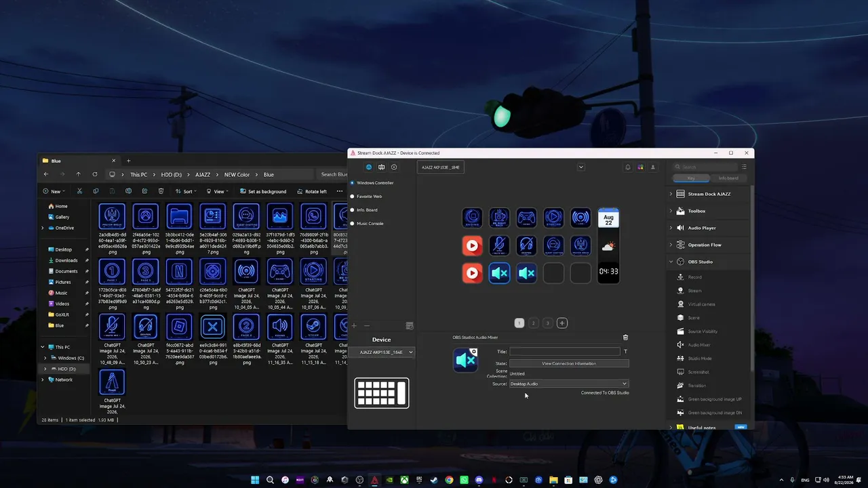Select the weather key on the deck
This screenshot has width=868, height=488.
608,245
